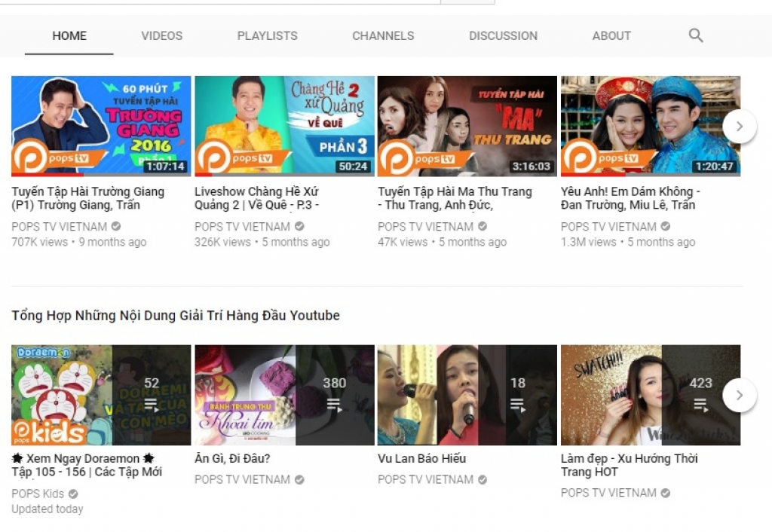772x532 pixels.
Task: Click the '47K views' text
Action: [403, 242]
